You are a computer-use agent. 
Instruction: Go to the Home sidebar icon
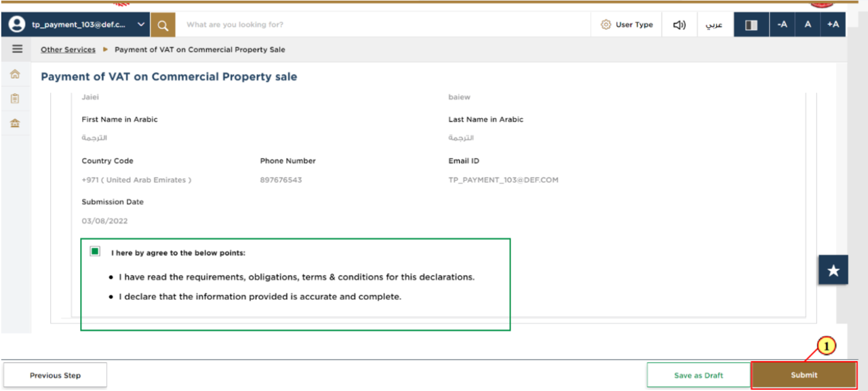pos(15,74)
